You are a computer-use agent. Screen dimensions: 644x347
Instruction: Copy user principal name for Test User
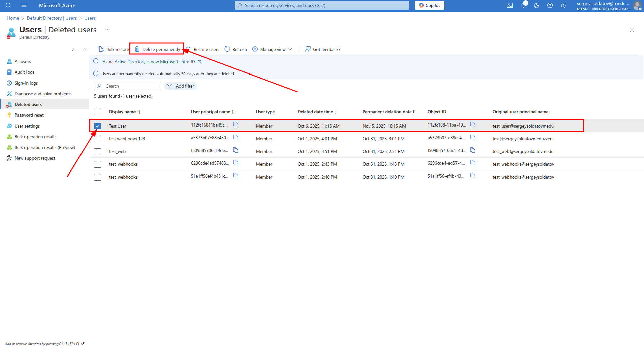click(236, 125)
